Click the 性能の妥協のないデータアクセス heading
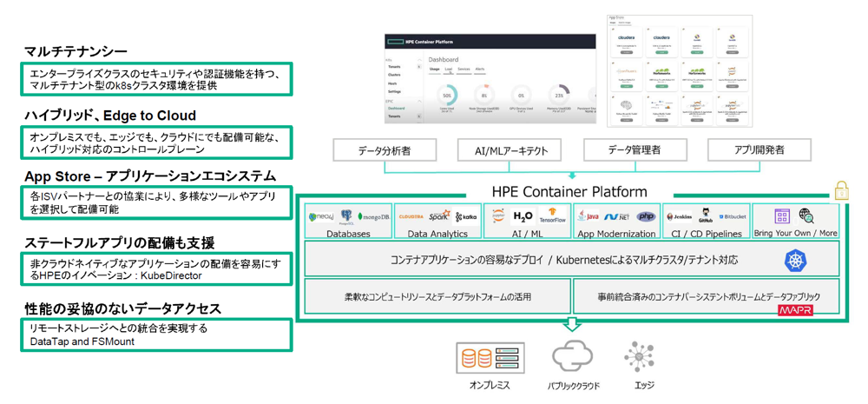The image size is (868, 404). point(123,307)
